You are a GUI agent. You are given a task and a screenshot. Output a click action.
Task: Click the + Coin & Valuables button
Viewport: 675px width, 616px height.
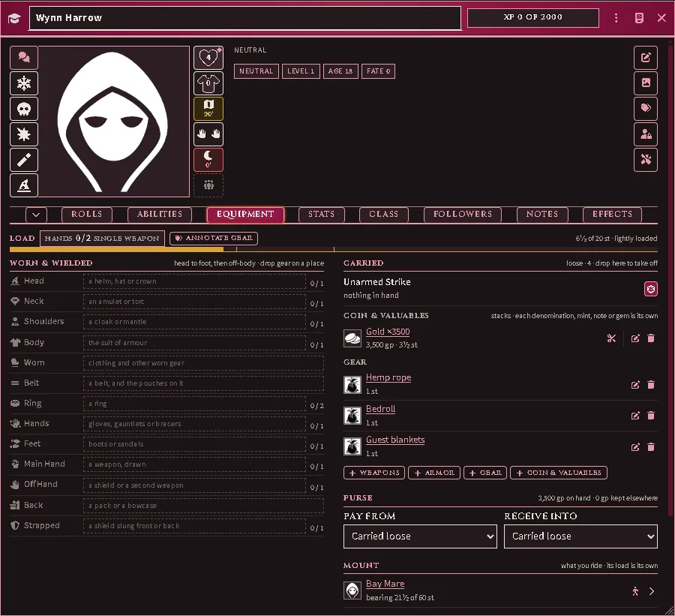point(558,473)
